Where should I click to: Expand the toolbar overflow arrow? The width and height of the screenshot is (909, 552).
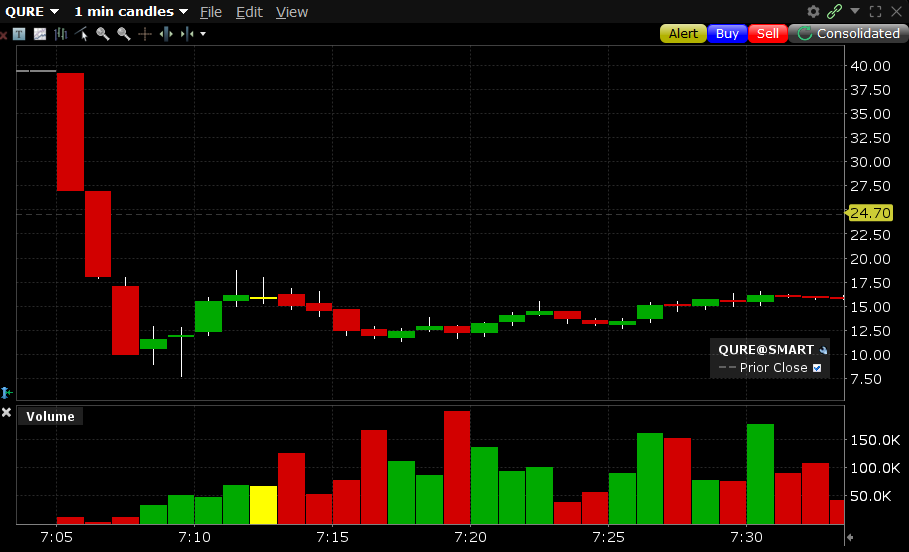[203, 34]
